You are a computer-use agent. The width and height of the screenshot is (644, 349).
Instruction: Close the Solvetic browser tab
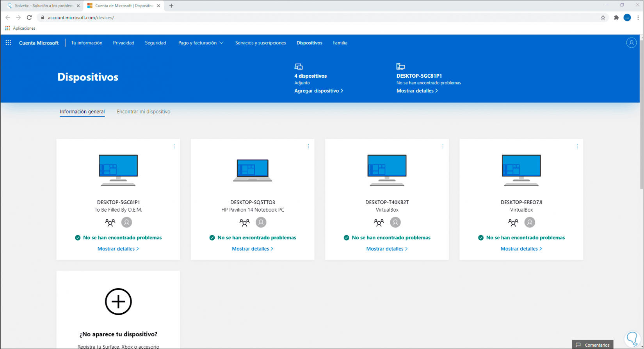78,6
